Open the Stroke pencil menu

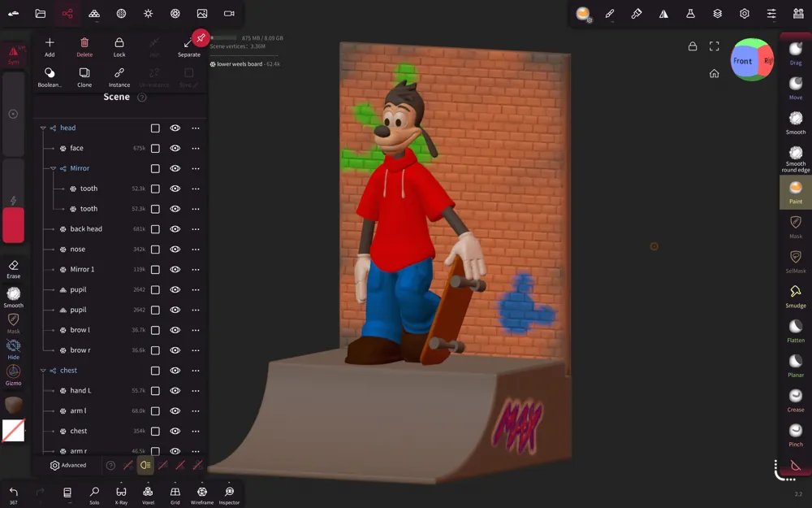point(610,14)
